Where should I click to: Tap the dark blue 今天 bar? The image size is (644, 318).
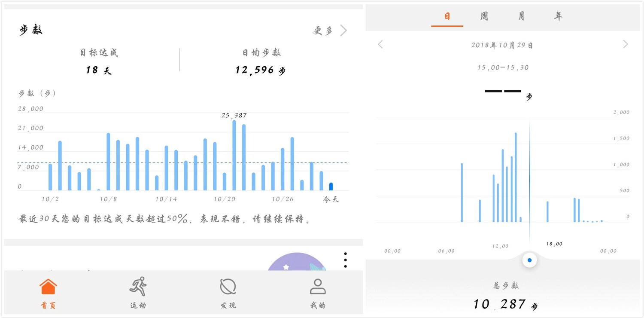331,187
